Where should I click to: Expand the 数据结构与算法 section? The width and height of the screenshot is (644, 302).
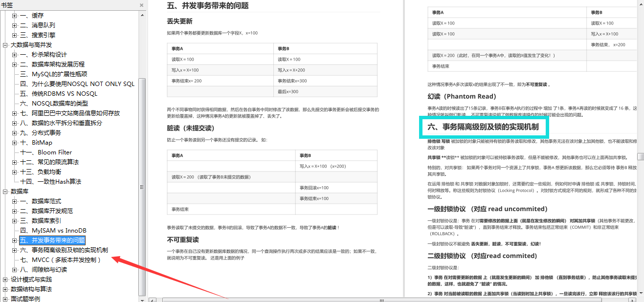pos(5,289)
